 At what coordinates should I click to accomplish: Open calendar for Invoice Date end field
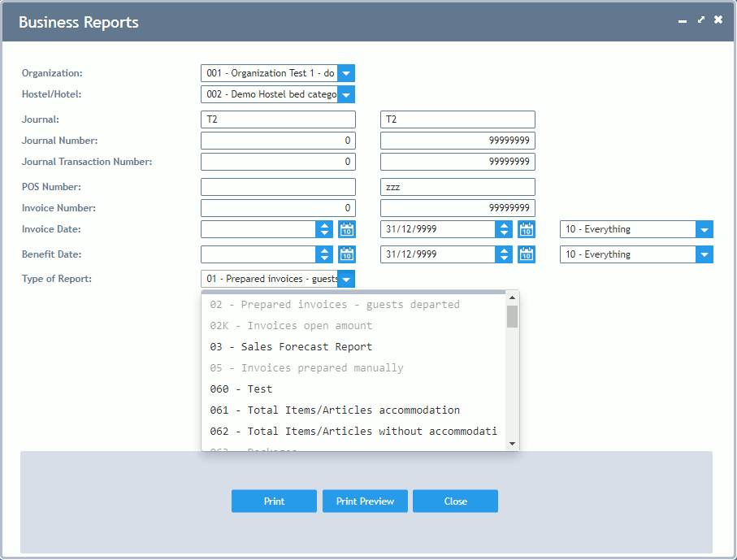527,229
